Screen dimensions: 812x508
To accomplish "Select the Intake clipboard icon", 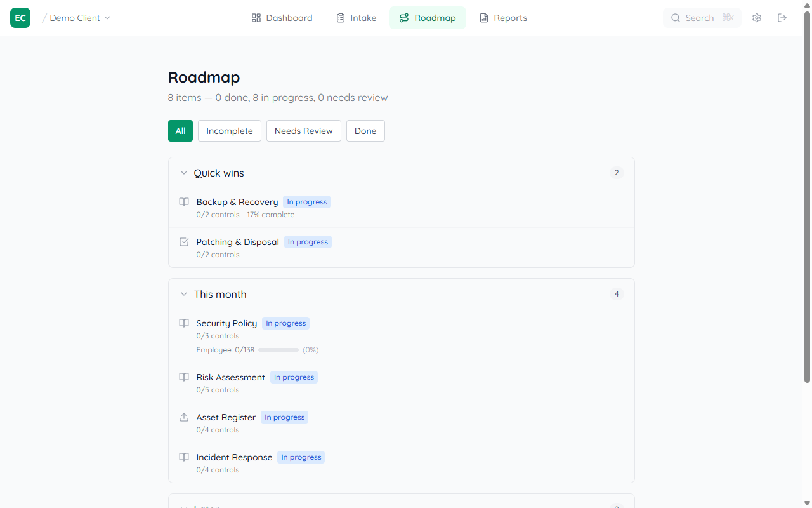I will click(x=339, y=18).
